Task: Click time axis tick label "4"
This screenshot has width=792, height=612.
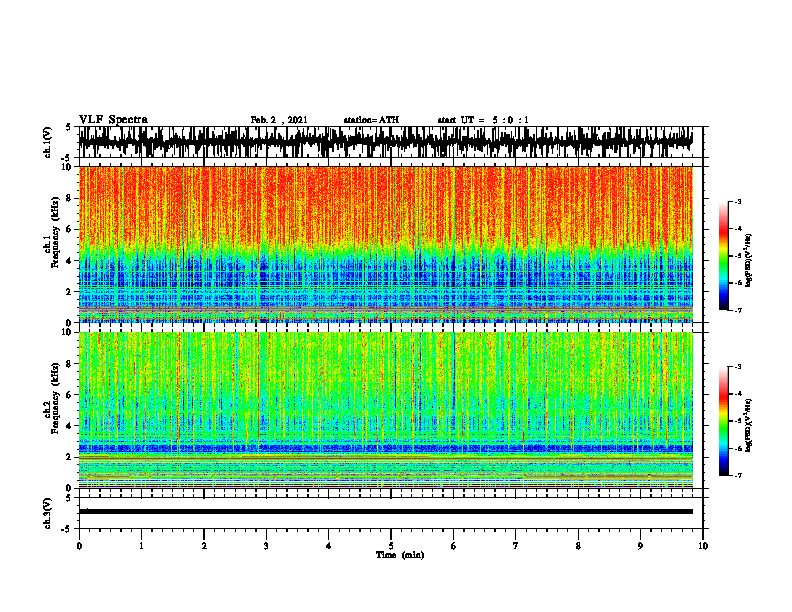Action: [x=329, y=546]
